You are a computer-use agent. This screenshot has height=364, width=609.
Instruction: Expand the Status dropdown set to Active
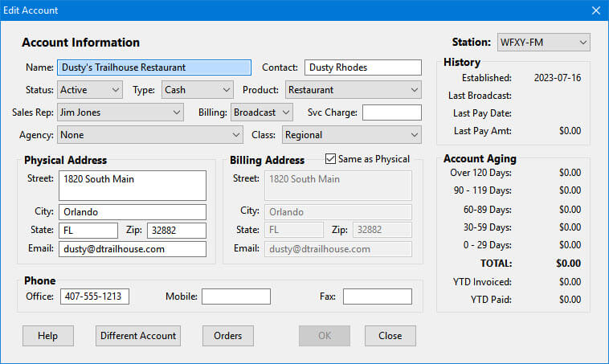(x=90, y=90)
